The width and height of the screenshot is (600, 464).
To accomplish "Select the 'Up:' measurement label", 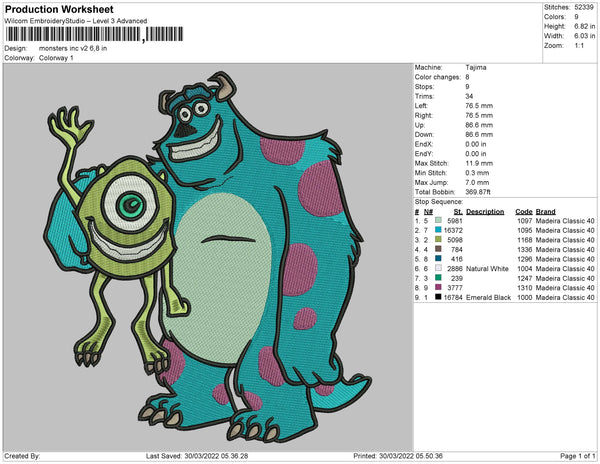I will [420, 125].
